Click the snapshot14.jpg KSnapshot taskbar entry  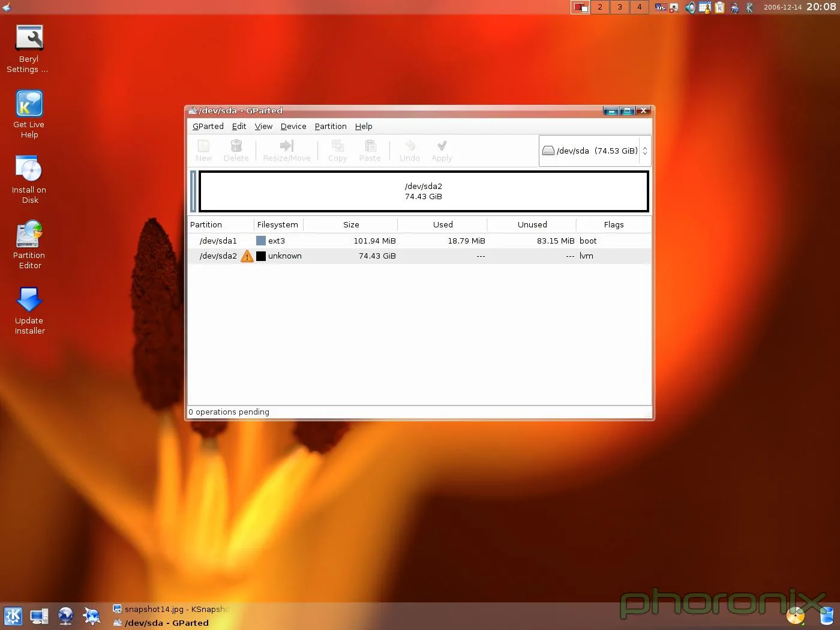coord(171,609)
